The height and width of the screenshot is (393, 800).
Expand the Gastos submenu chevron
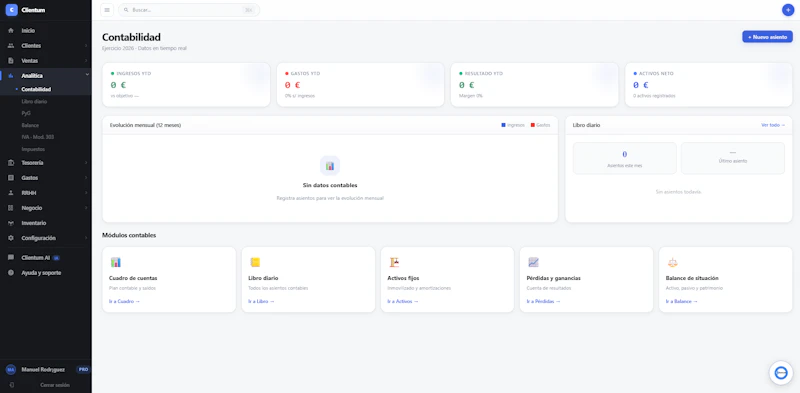click(x=86, y=178)
